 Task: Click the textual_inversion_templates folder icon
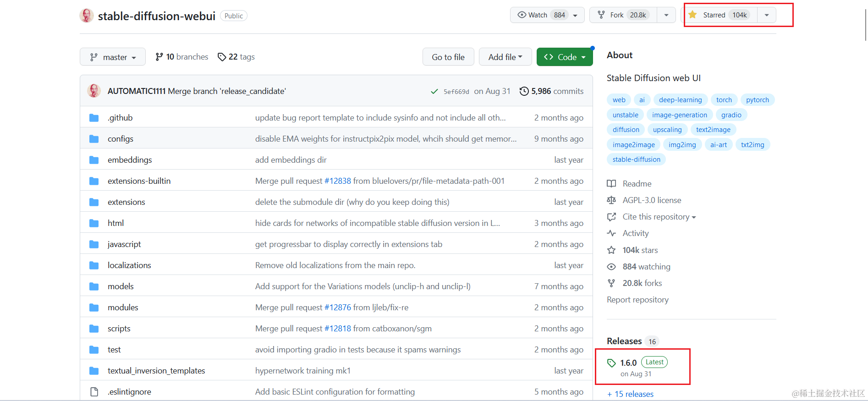click(x=94, y=371)
